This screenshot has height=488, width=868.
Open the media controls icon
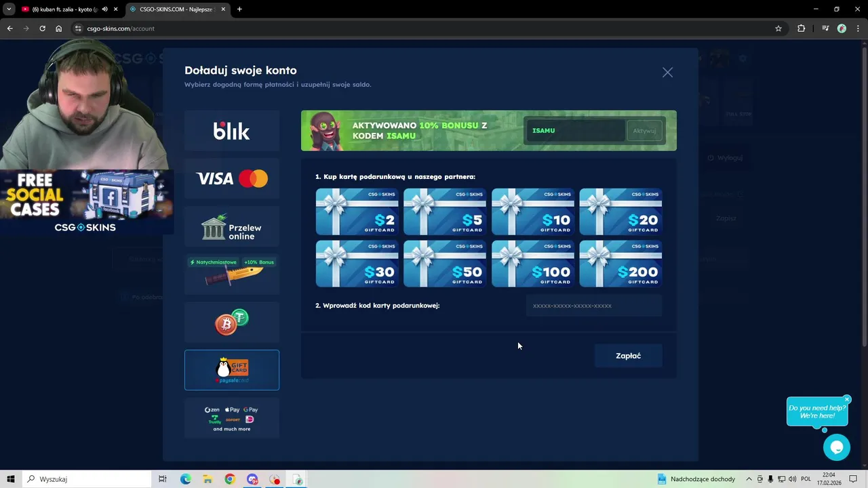[x=825, y=28]
